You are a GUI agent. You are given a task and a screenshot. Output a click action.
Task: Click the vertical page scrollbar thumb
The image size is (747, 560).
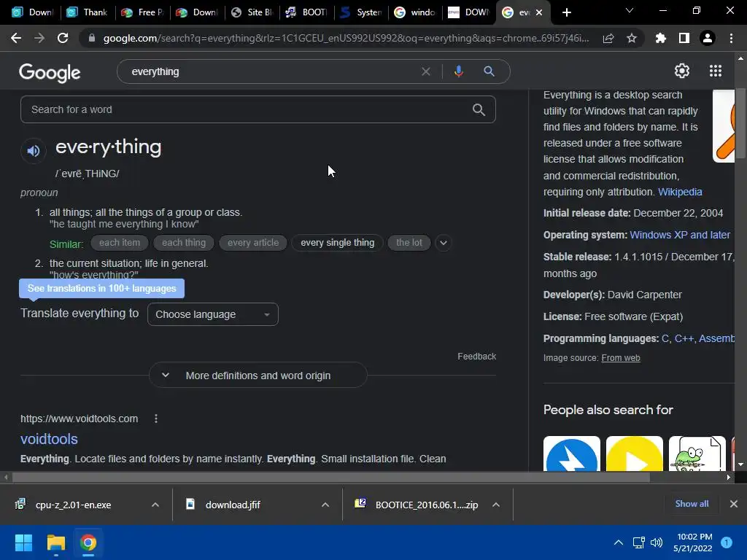(x=740, y=124)
